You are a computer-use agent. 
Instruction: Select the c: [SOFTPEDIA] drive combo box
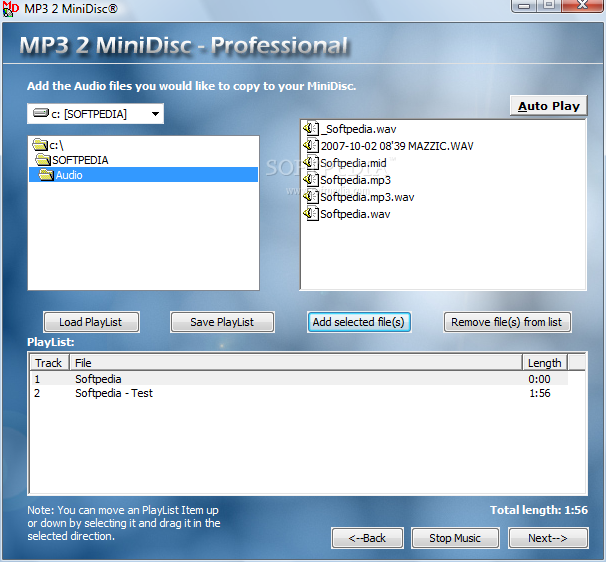point(95,114)
